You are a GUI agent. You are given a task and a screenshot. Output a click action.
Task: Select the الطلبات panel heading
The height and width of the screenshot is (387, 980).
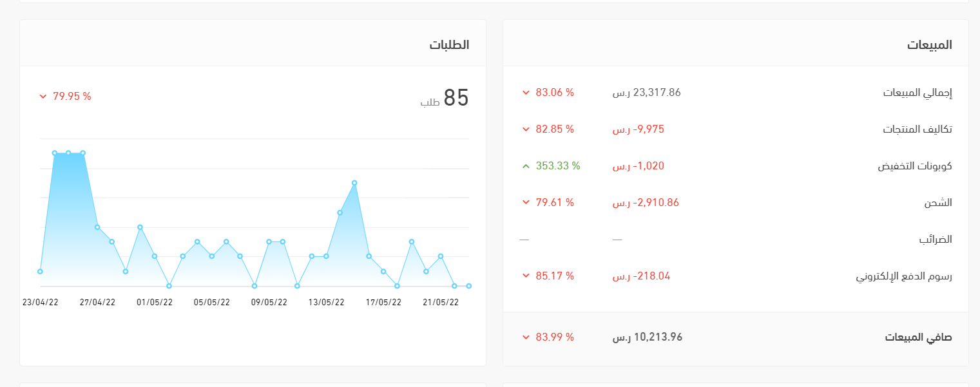[x=449, y=45]
